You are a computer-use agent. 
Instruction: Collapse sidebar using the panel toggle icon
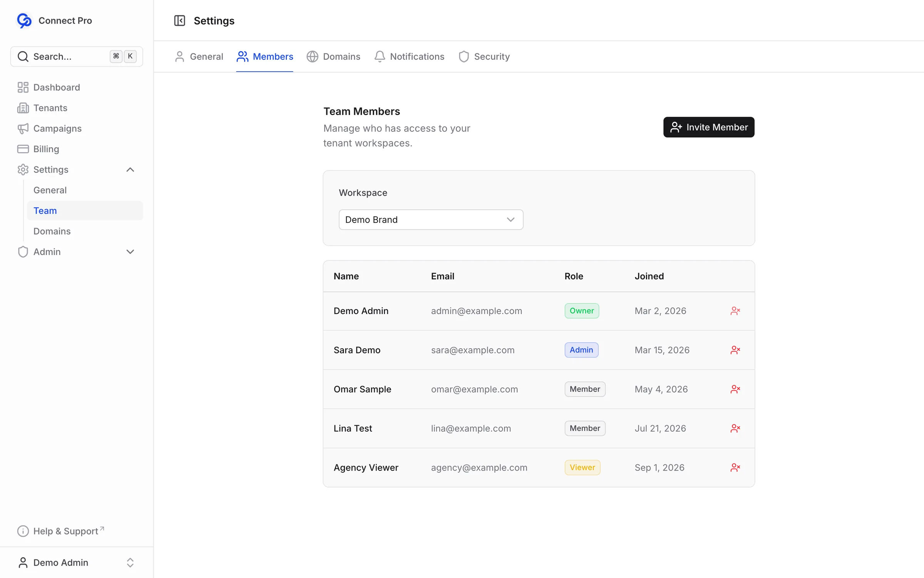coord(179,20)
